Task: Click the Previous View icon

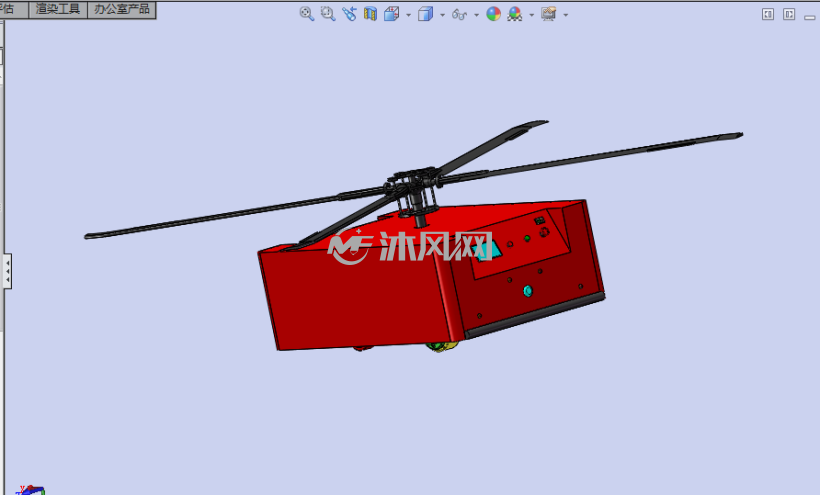Action: (x=349, y=14)
